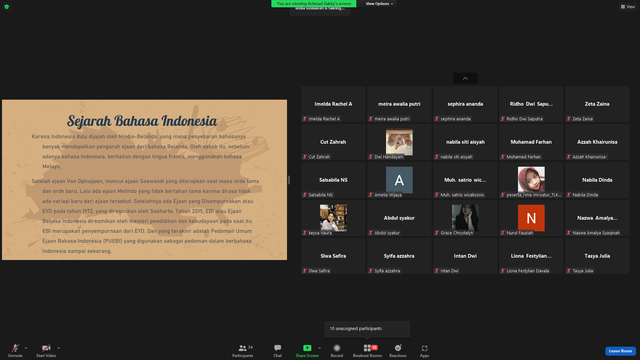Image resolution: width=640 pixels, height=360 pixels.
Task: Select Intan Dwi's video tile
Action: [x=465, y=256]
